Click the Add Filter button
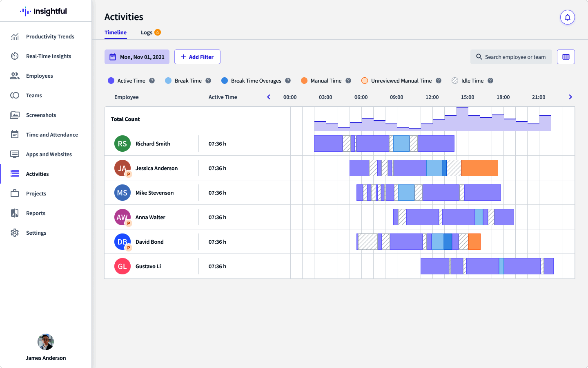The image size is (588, 368). pyautogui.click(x=197, y=57)
